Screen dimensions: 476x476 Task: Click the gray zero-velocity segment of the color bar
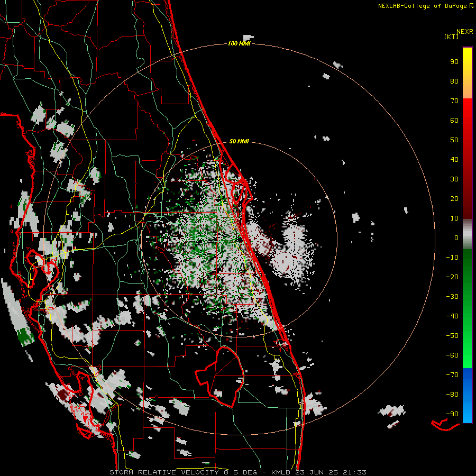[467, 234]
